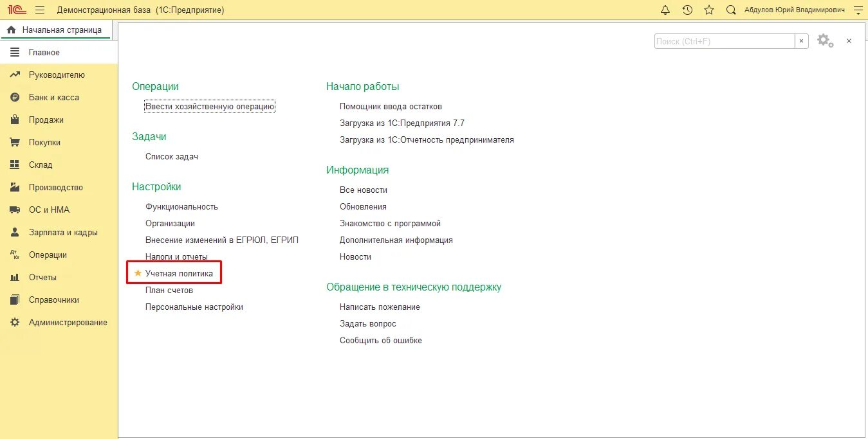
Task: Open navigation settings gear menu
Action: coord(826,40)
